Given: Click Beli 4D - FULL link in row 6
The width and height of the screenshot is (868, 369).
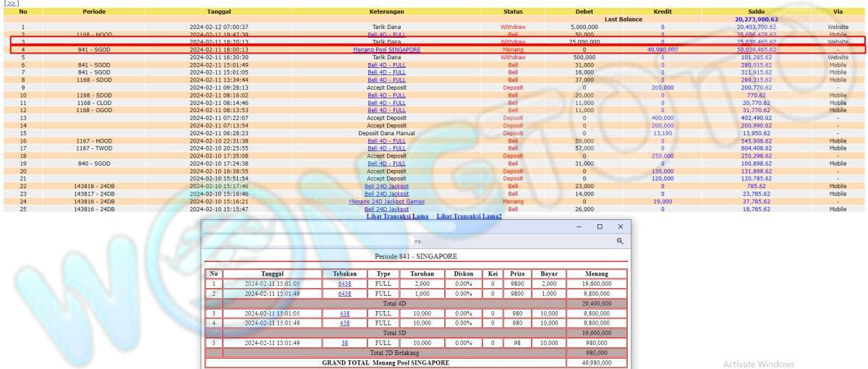Looking at the screenshot, I should 386,64.
